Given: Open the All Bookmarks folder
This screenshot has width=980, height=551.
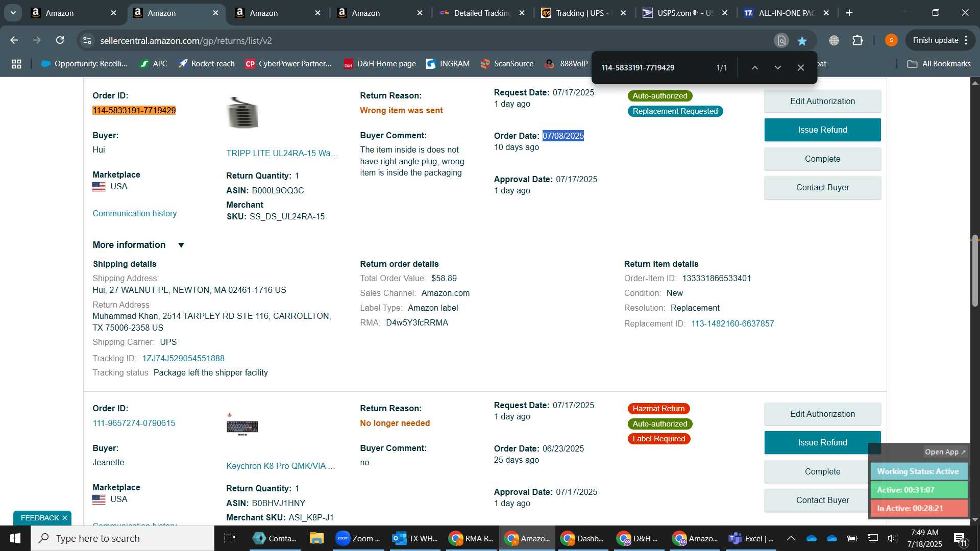Looking at the screenshot, I should pyautogui.click(x=939, y=64).
